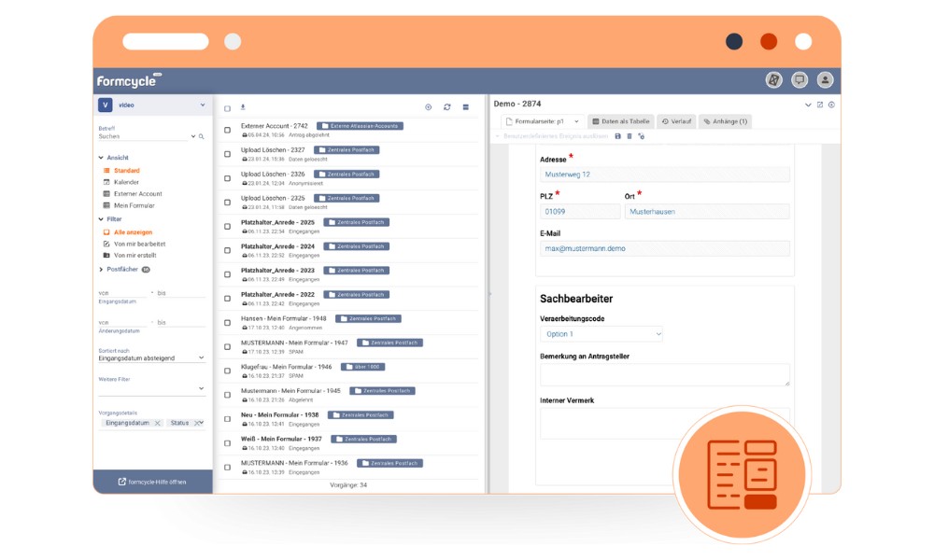Screen dimensions: 934x560
Task: Check the box for Externer Account - 2742
Action: pyautogui.click(x=227, y=130)
